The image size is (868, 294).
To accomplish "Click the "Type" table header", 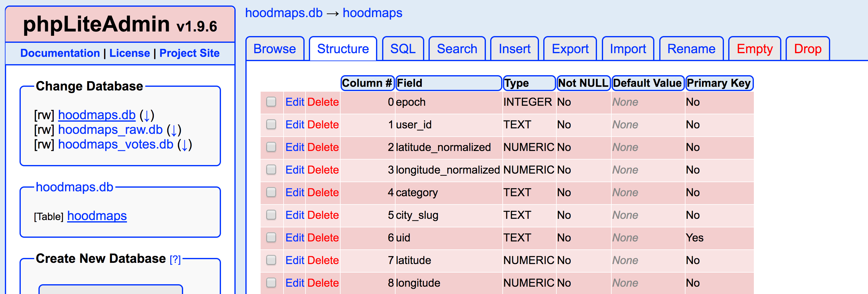I will (529, 83).
